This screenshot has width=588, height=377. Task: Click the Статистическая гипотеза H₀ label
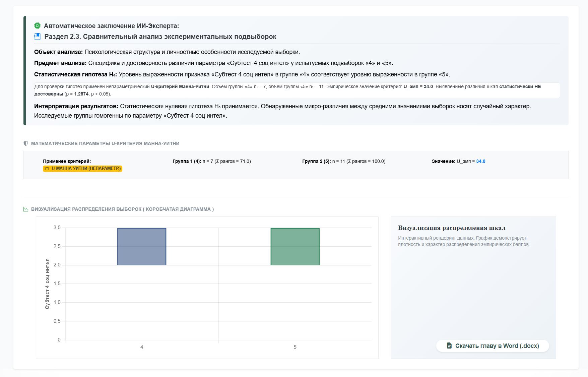pos(75,74)
